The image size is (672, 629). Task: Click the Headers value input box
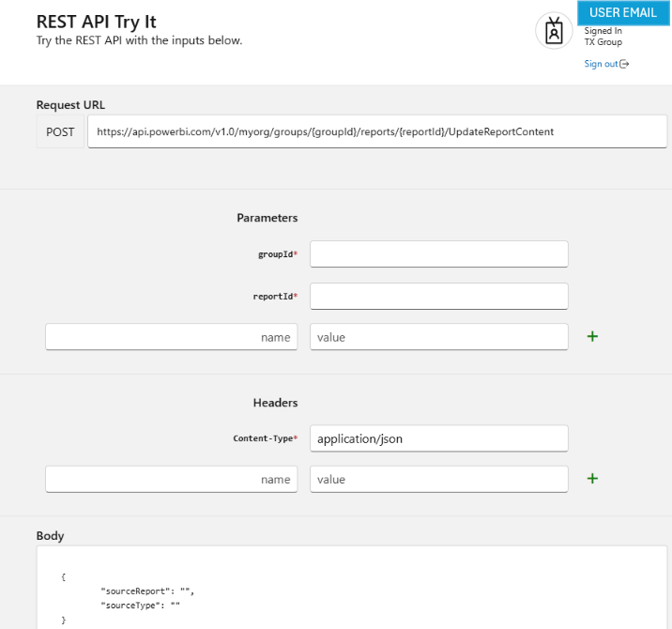438,480
